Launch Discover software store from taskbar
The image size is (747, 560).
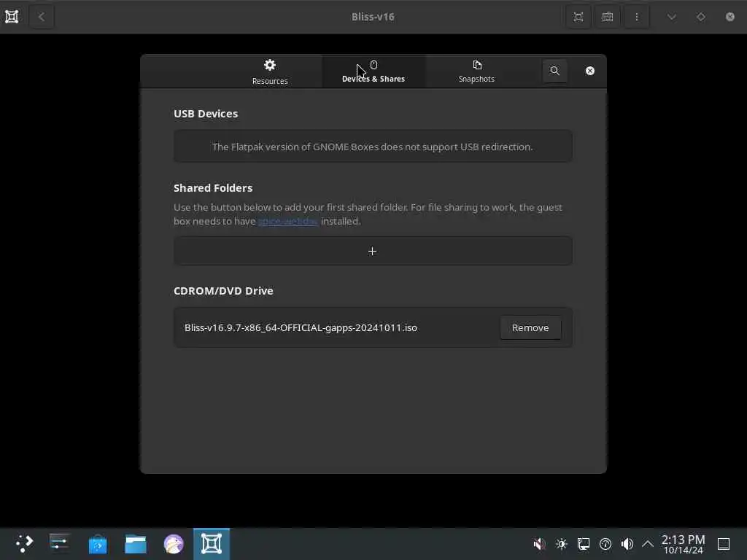(98, 544)
